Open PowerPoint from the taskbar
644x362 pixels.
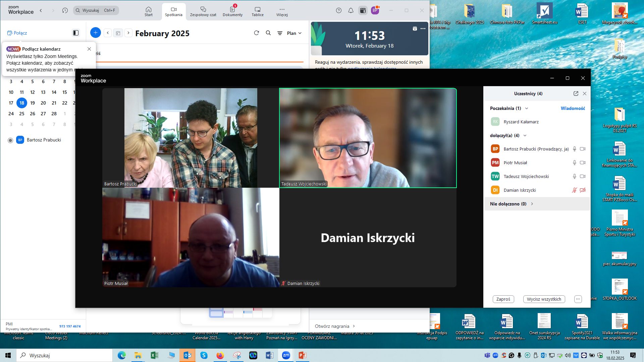302,355
